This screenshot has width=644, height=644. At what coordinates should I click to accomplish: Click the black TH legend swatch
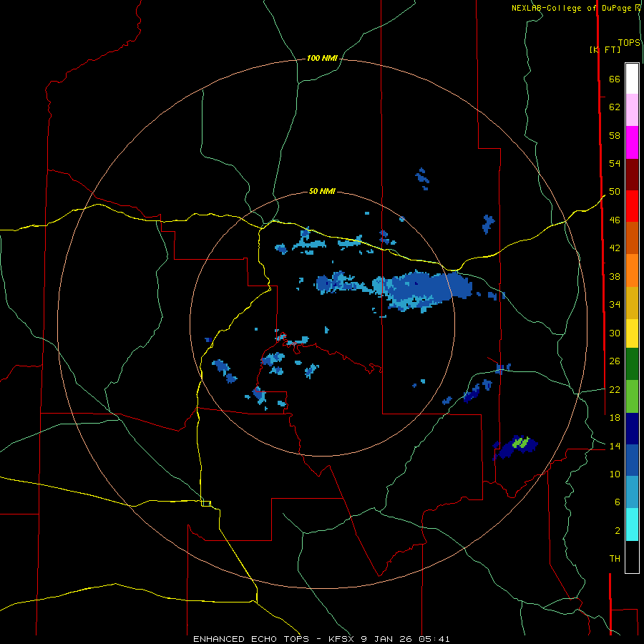click(632, 557)
